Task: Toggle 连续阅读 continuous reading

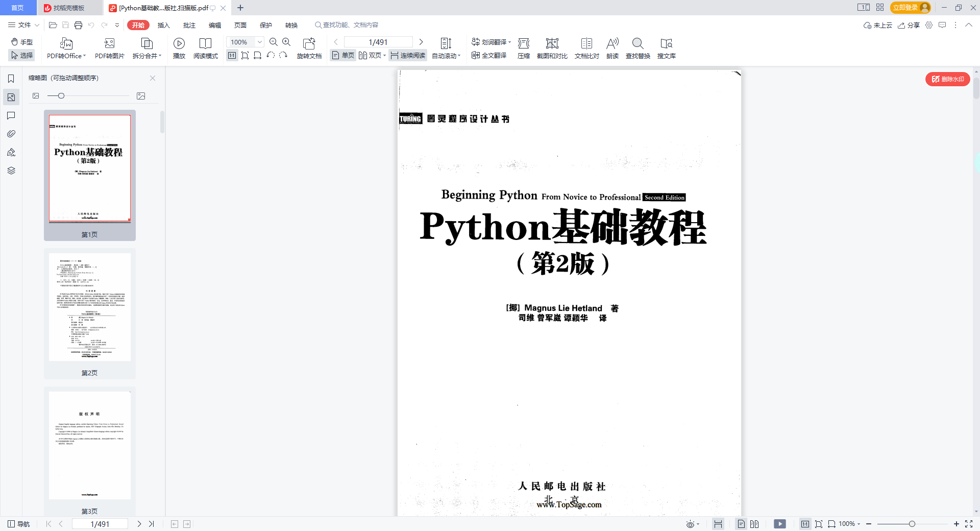Action: click(408, 55)
